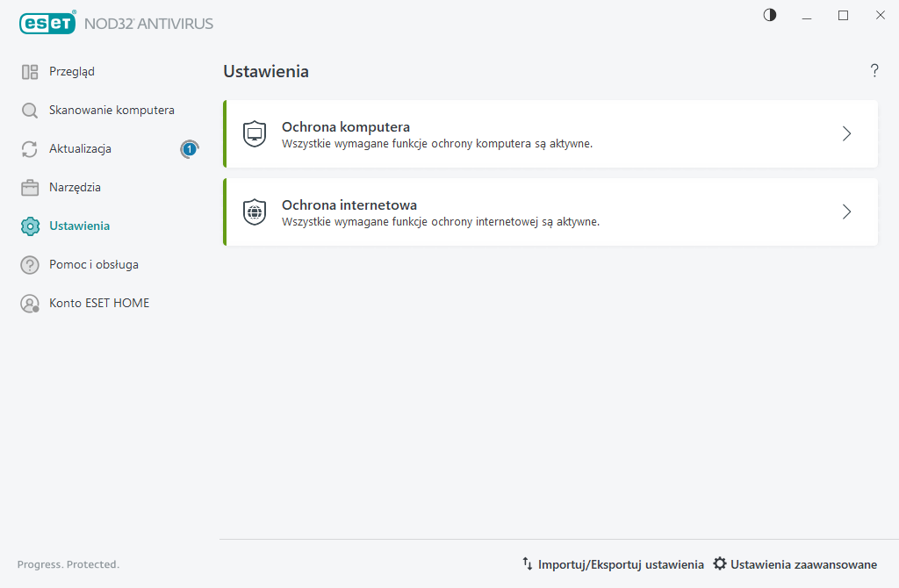The image size is (899, 588).
Task: Click the Ustawienia gear icon in sidebar
Action: point(30,226)
